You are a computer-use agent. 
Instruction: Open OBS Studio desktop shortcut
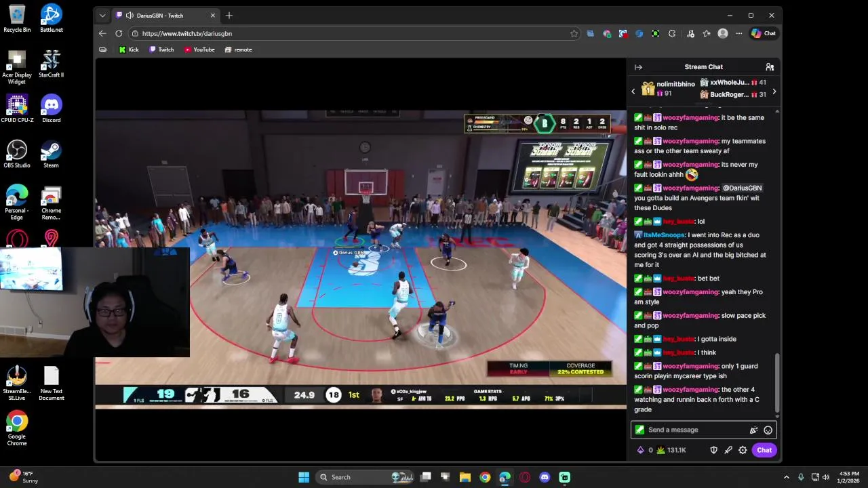[x=17, y=154]
